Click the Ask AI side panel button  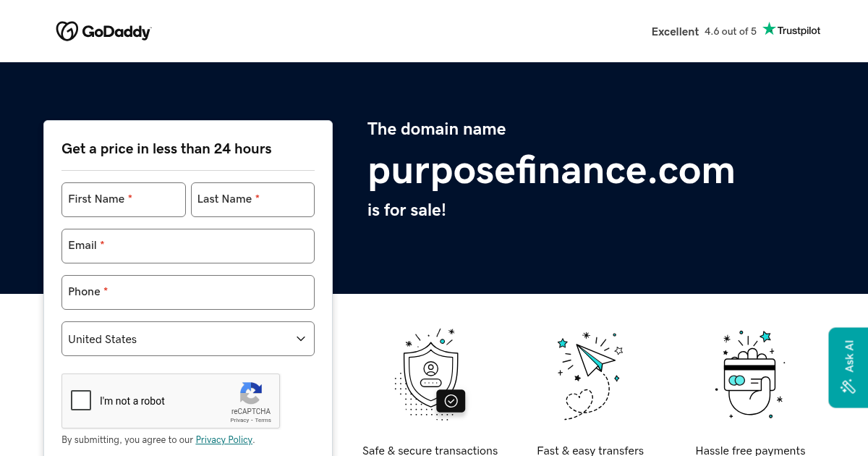[848, 367]
